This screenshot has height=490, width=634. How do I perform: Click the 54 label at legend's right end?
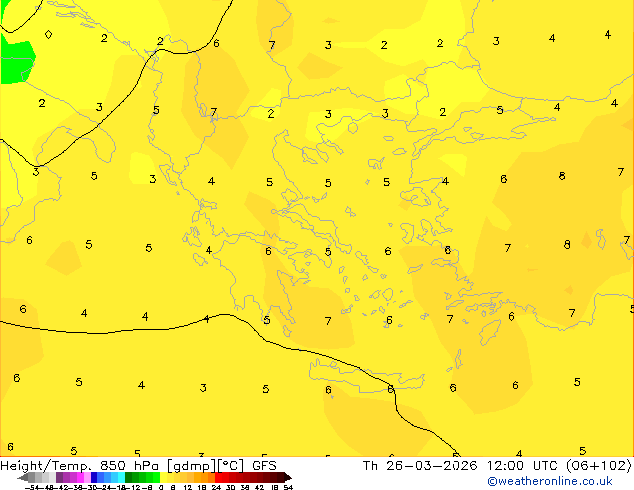tap(288, 488)
